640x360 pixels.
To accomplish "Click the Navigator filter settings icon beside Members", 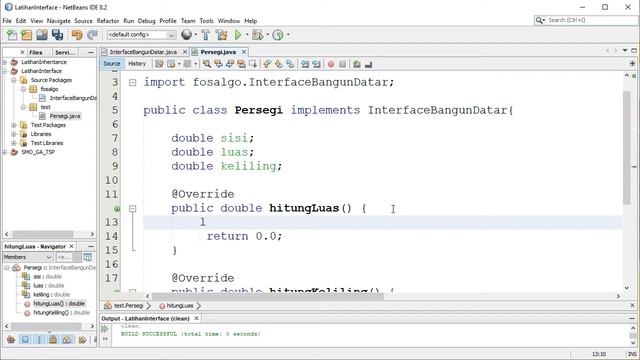I will 87,257.
